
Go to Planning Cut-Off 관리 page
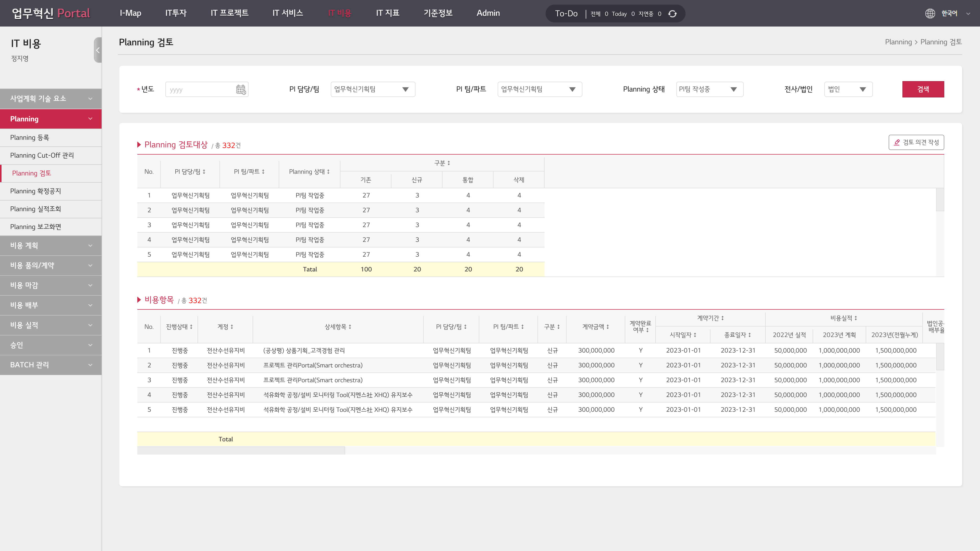point(51,156)
